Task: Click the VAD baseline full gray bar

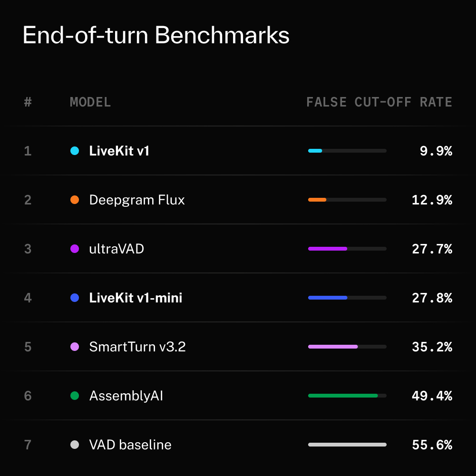Action: tap(347, 445)
